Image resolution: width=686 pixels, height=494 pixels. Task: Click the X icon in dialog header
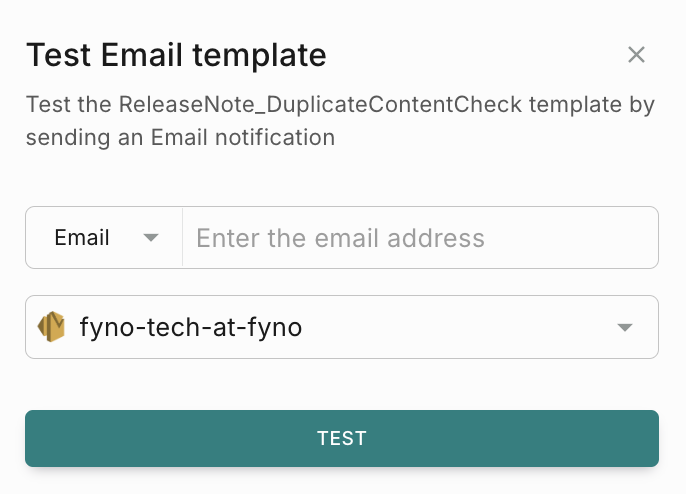(x=636, y=55)
